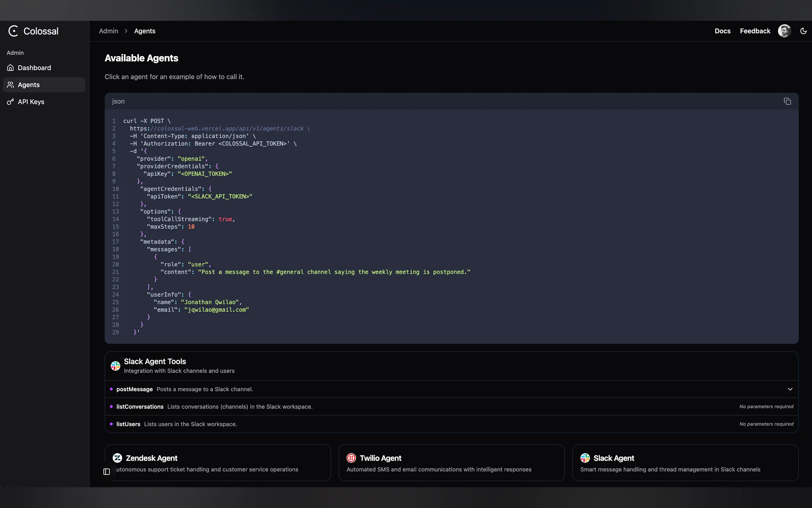Click the API Keys key icon

[x=11, y=102]
